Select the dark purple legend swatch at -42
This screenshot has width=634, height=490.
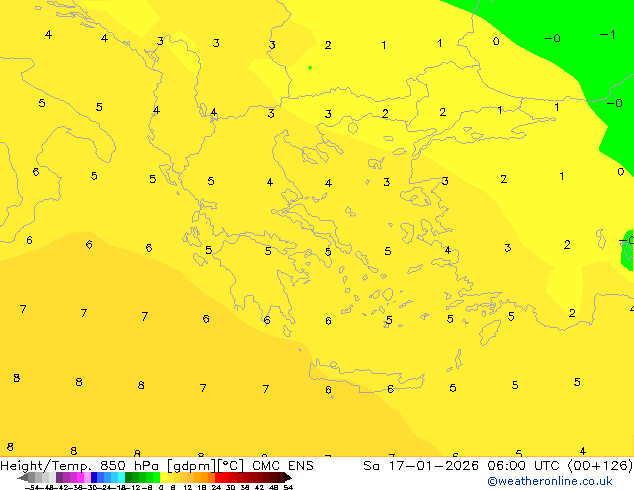click(x=59, y=477)
